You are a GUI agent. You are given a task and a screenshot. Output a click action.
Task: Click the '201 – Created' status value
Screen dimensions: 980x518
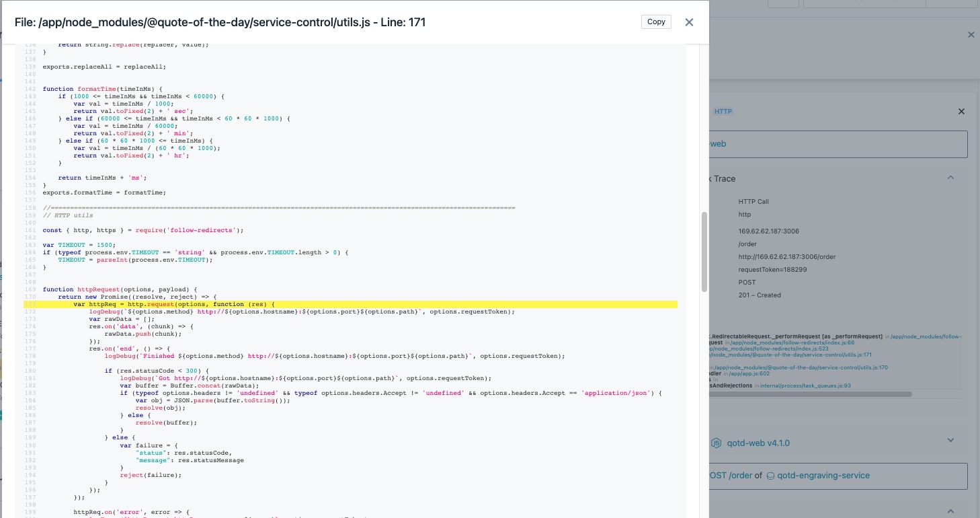click(760, 295)
